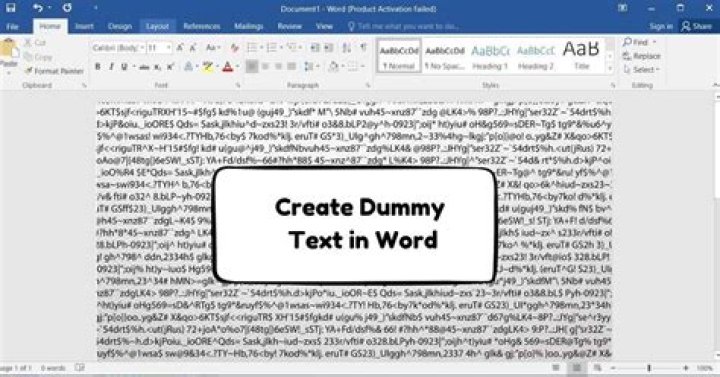
Task: Clear all formatting with eraser icon
Action: coord(235,48)
